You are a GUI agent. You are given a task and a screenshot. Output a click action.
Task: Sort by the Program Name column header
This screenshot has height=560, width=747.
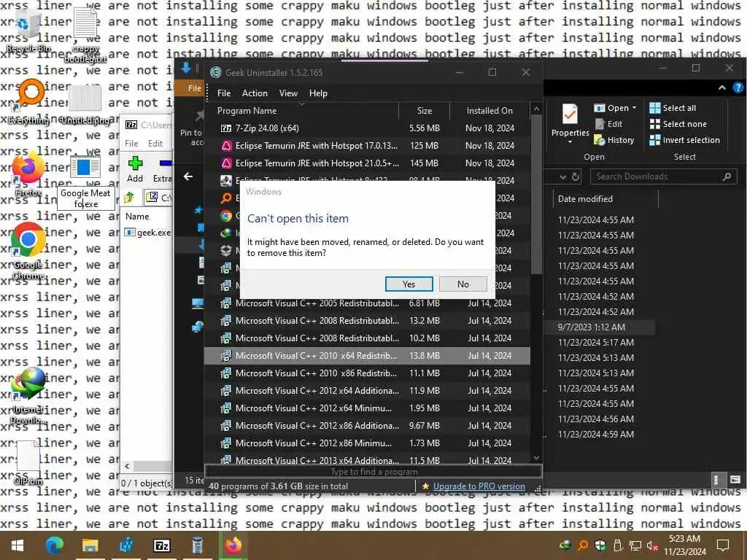pos(302,111)
